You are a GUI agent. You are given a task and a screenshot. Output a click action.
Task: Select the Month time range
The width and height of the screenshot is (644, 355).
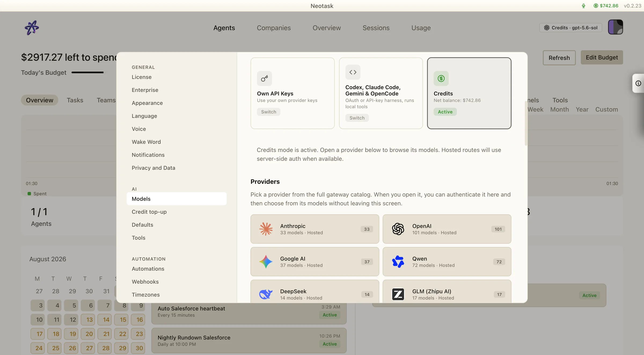click(559, 109)
